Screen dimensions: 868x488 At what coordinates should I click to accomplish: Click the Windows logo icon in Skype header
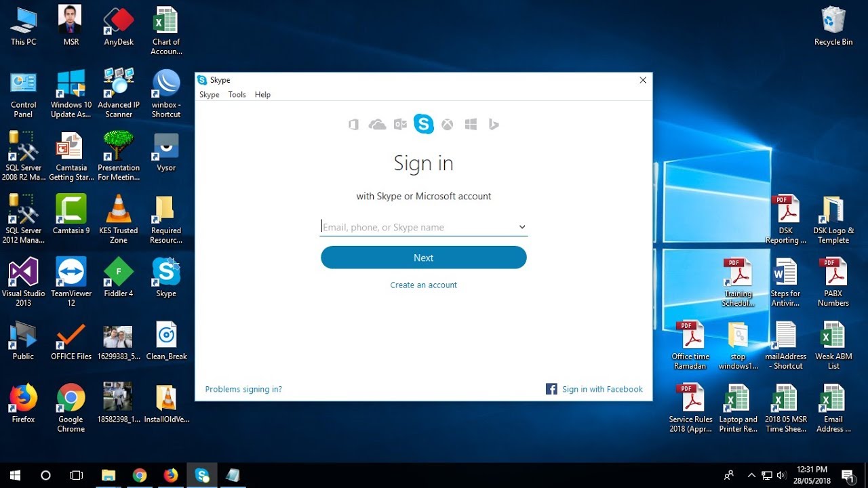click(471, 125)
